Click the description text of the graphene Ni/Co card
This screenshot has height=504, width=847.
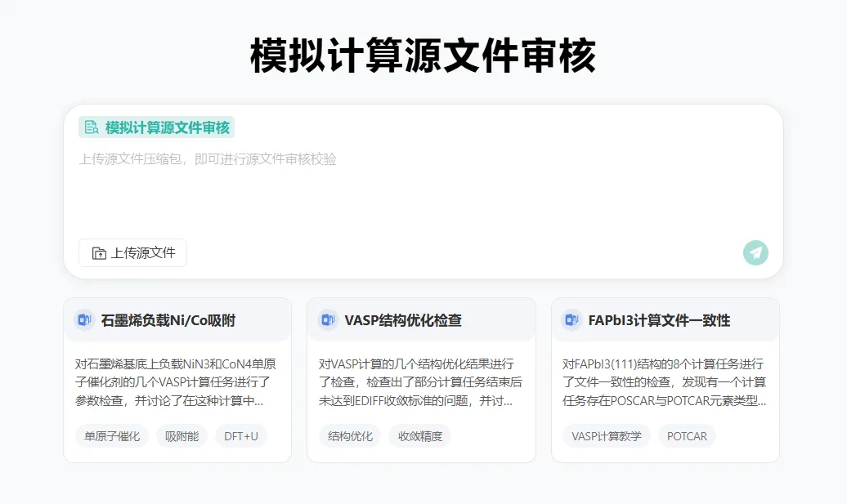point(177,382)
